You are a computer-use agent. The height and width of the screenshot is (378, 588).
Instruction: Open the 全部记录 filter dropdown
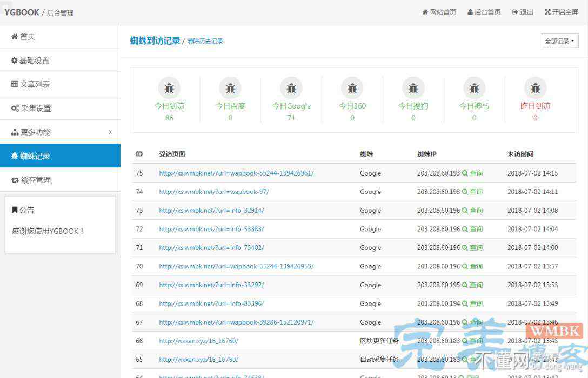(x=559, y=41)
